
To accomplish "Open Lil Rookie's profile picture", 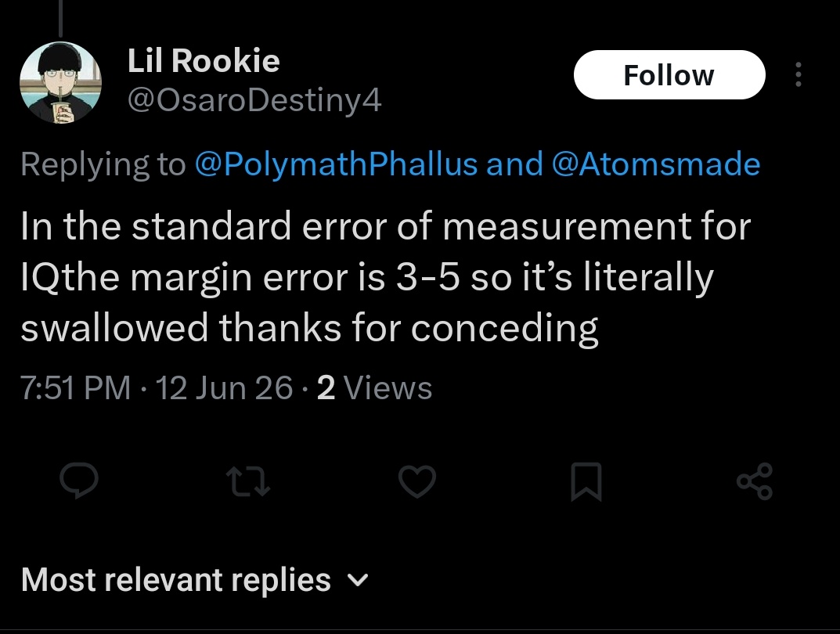I will (x=60, y=83).
